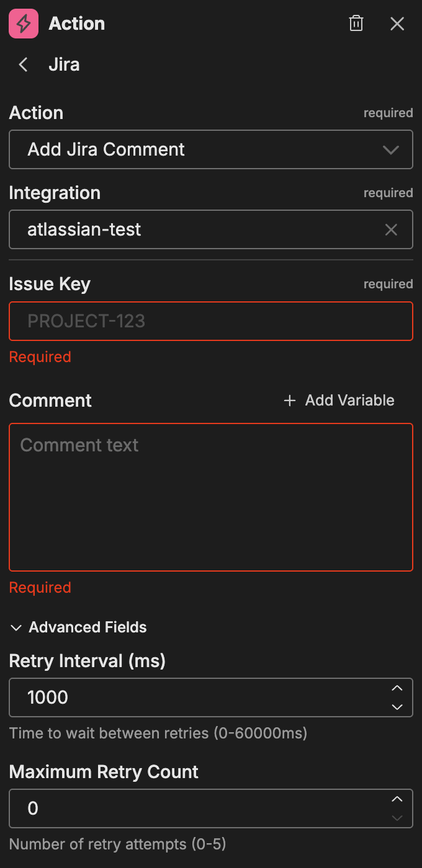
Task: Click the up arrow on Maximum Retry Count
Action: [397, 800]
